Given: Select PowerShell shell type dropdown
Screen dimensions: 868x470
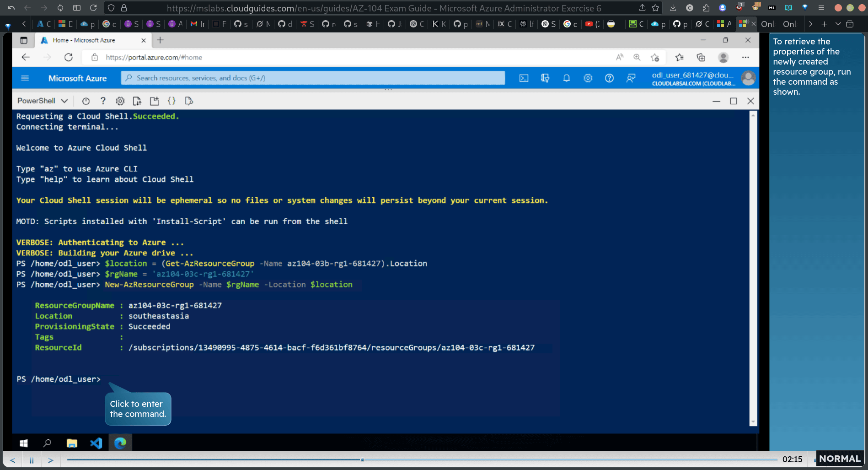Looking at the screenshot, I should pos(42,101).
